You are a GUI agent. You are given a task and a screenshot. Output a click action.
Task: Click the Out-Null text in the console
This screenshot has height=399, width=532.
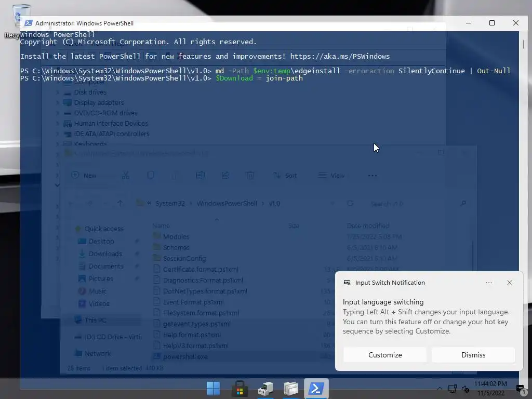[494, 71]
